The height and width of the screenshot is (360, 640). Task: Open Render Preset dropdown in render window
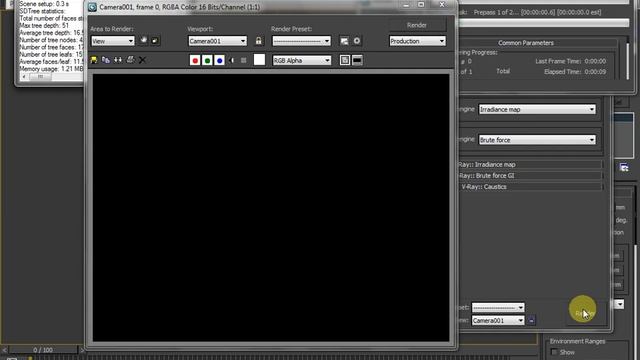click(302, 41)
